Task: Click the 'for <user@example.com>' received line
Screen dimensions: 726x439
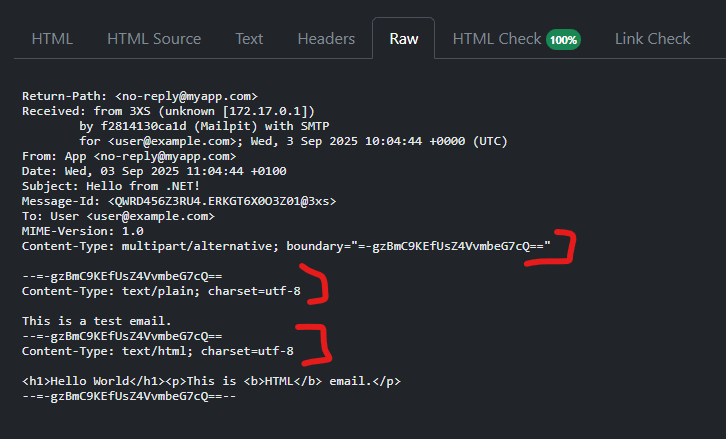Action: pyautogui.click(x=294, y=141)
